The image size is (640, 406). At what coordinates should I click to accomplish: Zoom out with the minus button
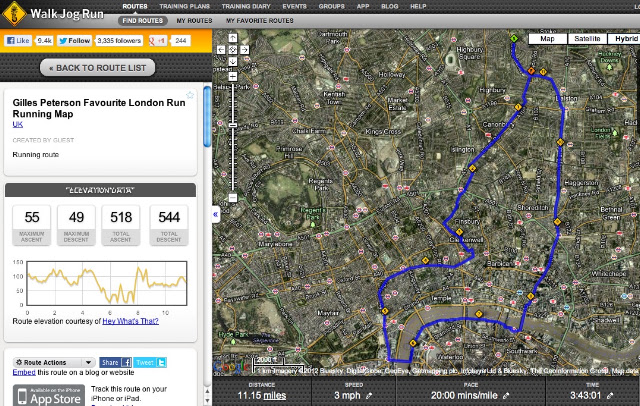(233, 198)
